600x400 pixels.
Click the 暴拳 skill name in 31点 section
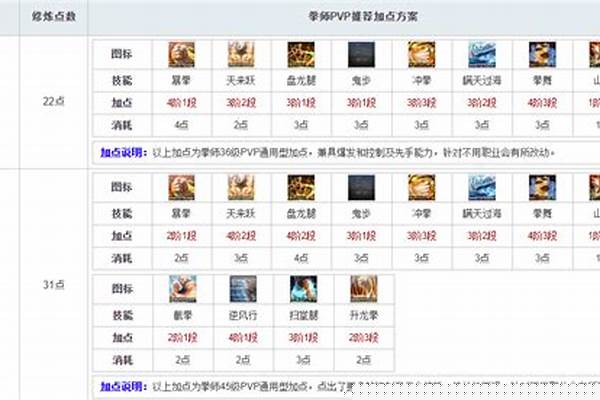point(181,214)
